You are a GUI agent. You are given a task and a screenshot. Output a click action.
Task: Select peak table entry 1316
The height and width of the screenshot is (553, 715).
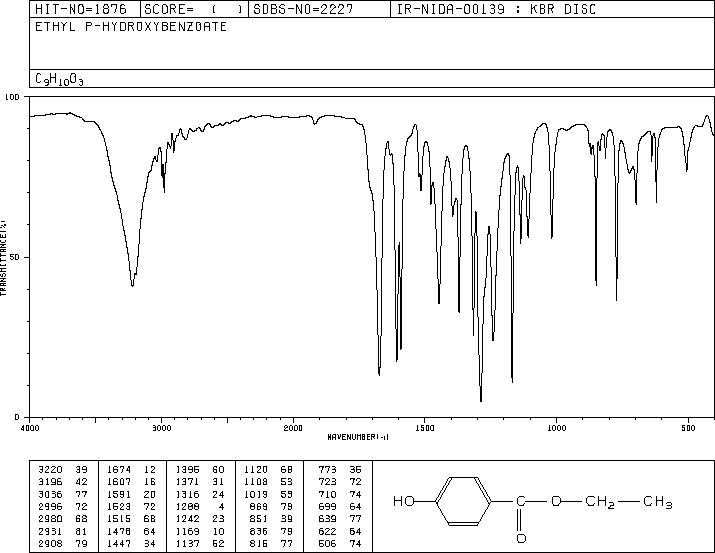187,494
